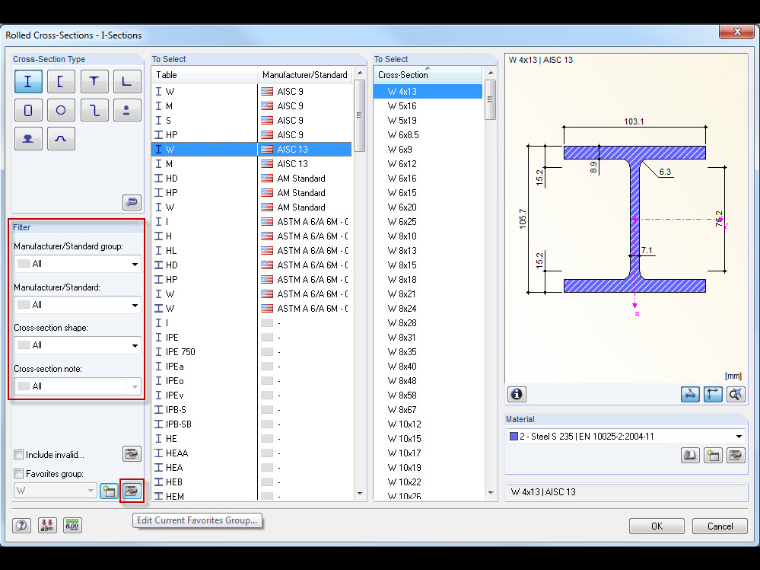Select table row HL ASTM A 6/A 6M
The image size is (760, 570).
[x=252, y=251]
